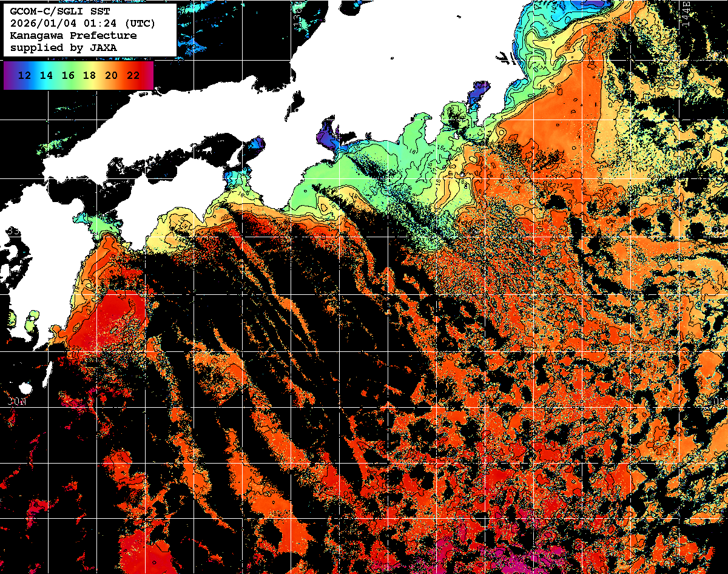The width and height of the screenshot is (728, 574).
Task: Select the 2026/01/04 01:24 (UTC) timestamp
Action: coord(83,24)
